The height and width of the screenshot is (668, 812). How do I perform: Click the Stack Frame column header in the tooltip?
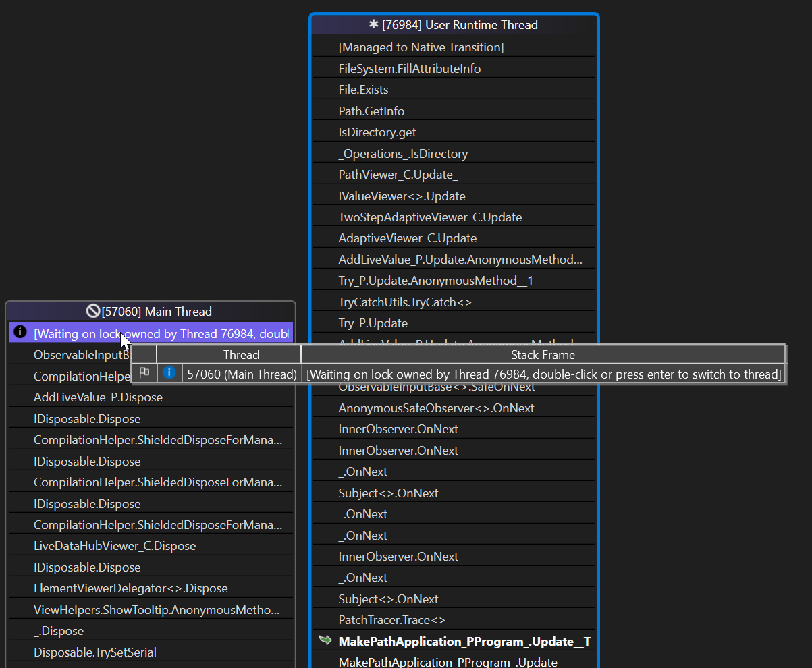click(543, 354)
